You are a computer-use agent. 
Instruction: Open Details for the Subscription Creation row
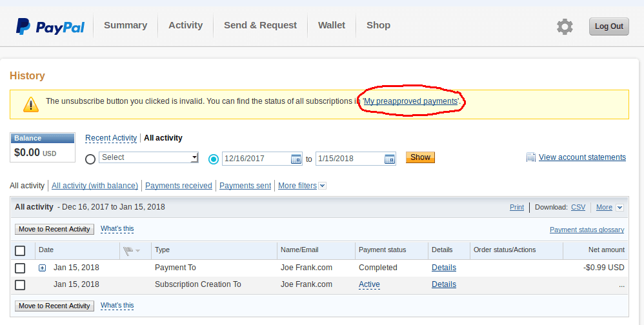tap(444, 285)
